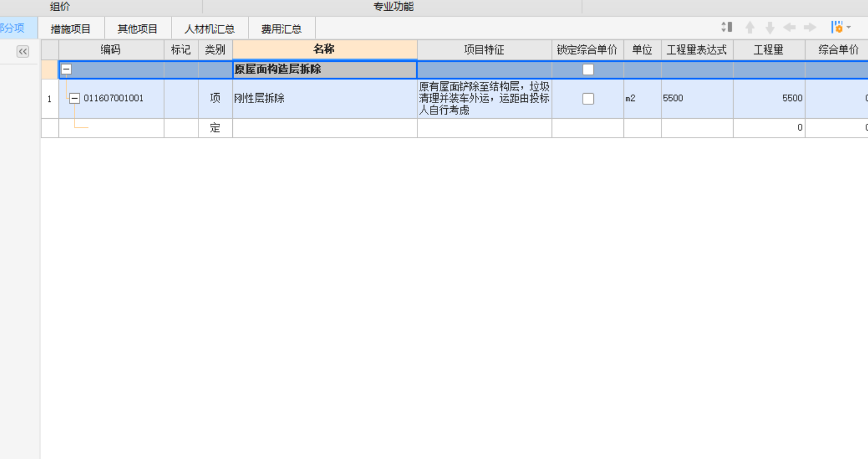The width and height of the screenshot is (868, 459).
Task: Collapse the left panel with double-chevron button
Action: click(x=23, y=51)
